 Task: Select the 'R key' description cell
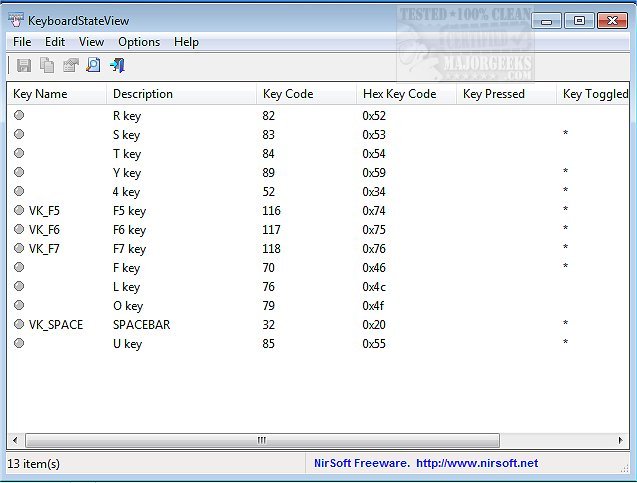(x=127, y=116)
